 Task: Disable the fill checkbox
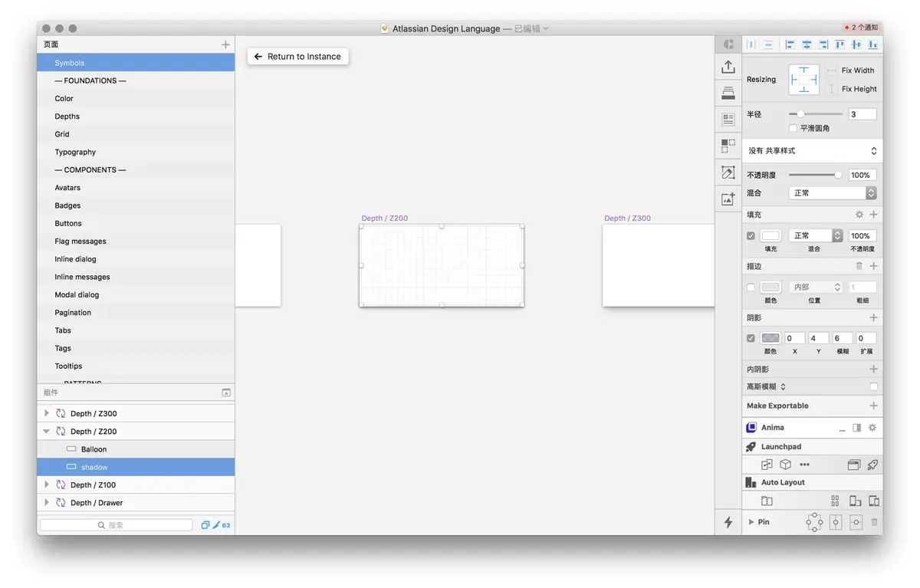click(751, 236)
